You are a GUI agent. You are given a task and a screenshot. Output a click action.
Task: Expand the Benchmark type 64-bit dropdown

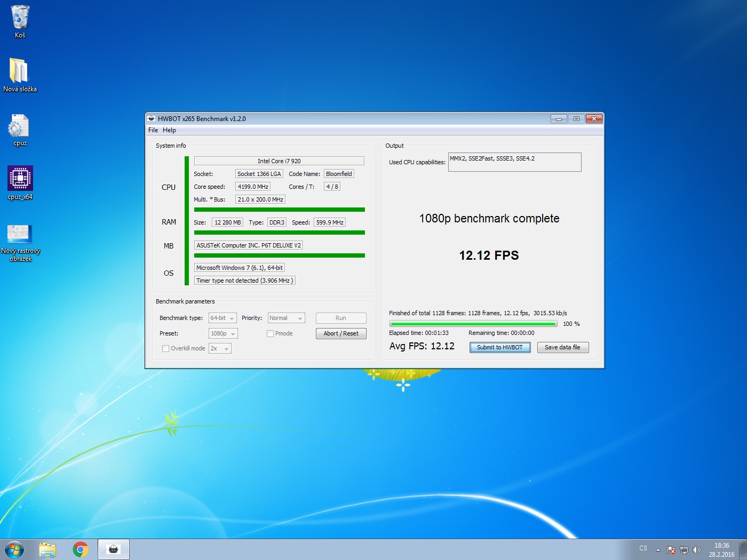[222, 318]
